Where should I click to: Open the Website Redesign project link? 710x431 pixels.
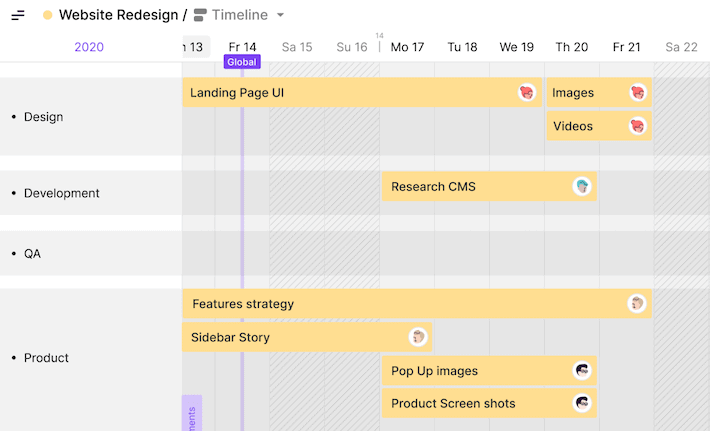pyautogui.click(x=118, y=15)
